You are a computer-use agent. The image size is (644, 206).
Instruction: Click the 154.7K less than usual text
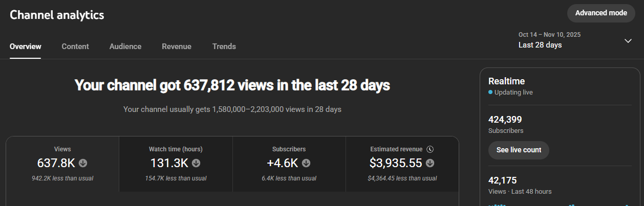(176, 178)
